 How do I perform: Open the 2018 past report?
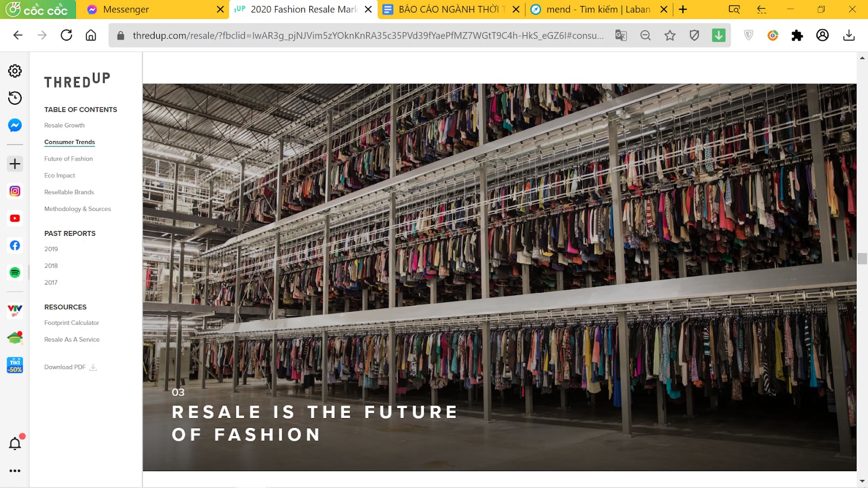tap(51, 266)
